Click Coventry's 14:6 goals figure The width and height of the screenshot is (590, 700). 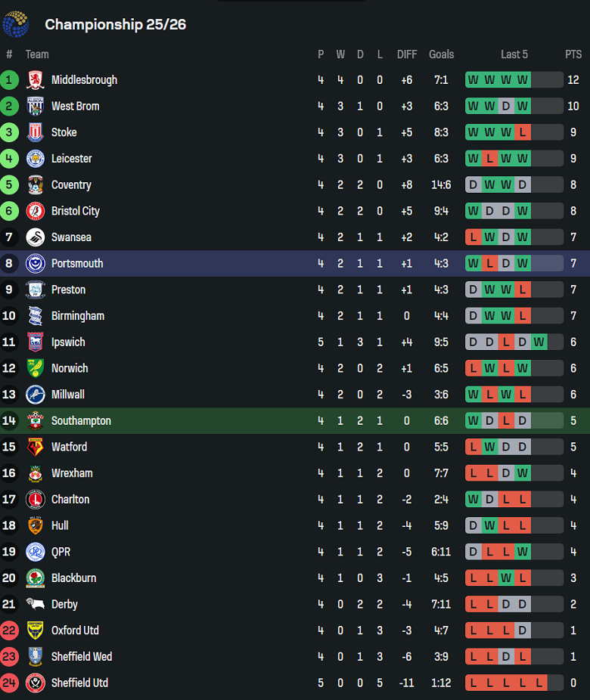[x=441, y=184]
